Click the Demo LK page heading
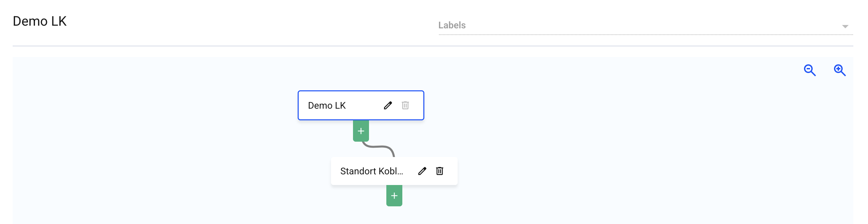This screenshot has width=868, height=224. 40,21
